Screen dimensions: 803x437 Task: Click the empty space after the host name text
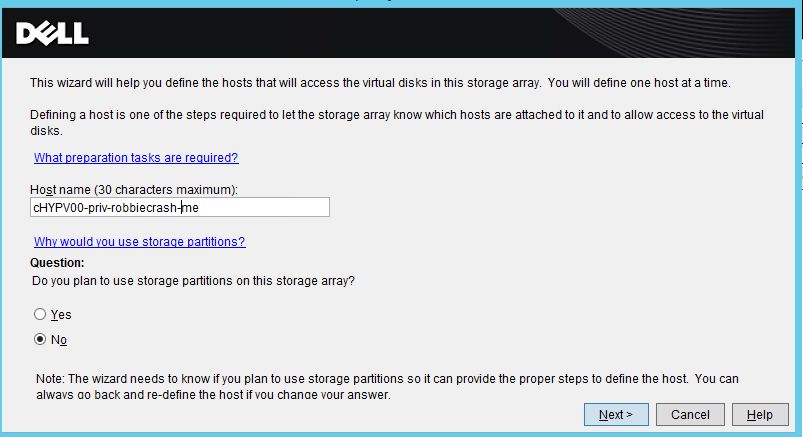click(263, 207)
